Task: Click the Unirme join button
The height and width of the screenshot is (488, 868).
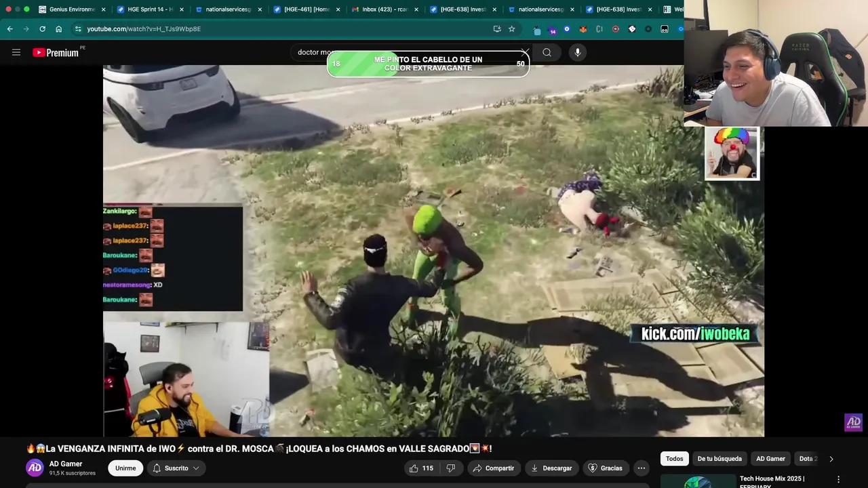Action: pos(125,468)
